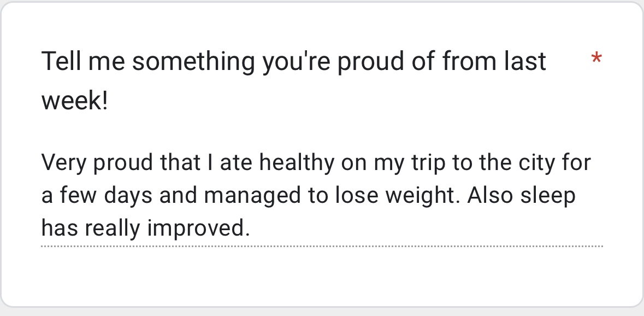Click the question title 'Tell me something'
Viewport: 644px width, 316px height.
[147, 61]
